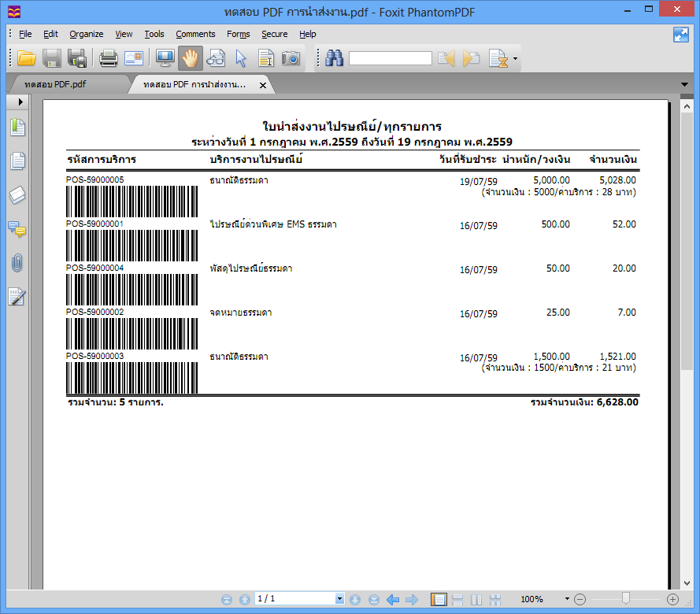Go to the previous view
700x614 pixels.
click(x=393, y=599)
